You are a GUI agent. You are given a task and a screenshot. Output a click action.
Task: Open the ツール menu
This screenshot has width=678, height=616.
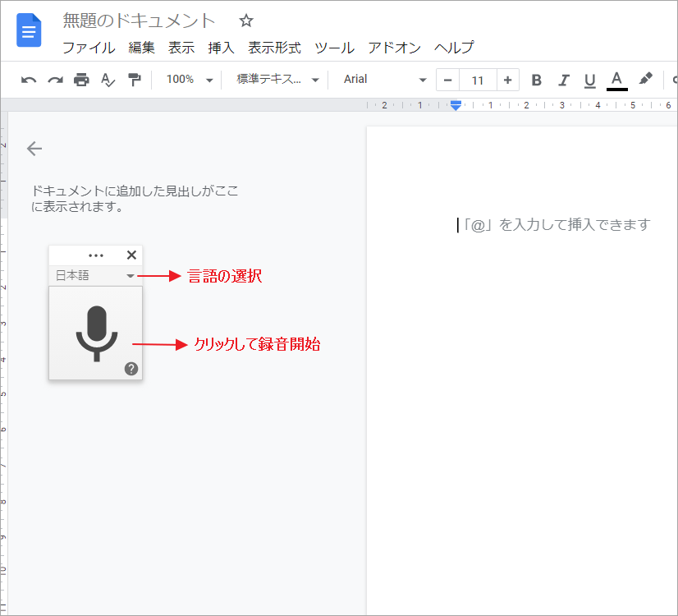[x=334, y=48]
